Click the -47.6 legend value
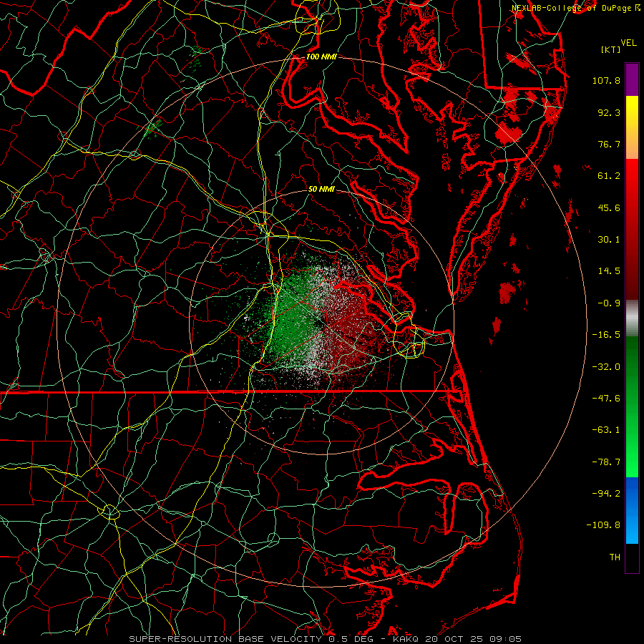644x644 pixels. pyautogui.click(x=606, y=399)
